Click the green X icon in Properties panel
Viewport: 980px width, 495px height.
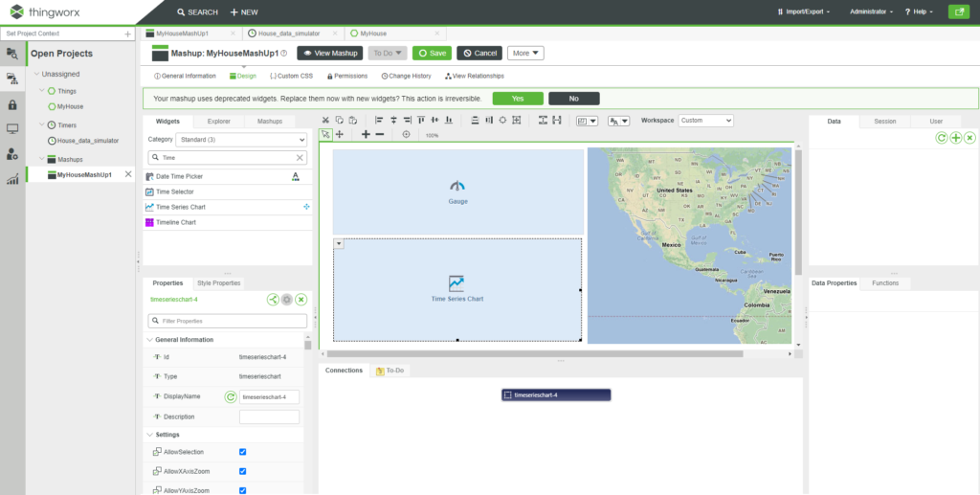(x=301, y=300)
